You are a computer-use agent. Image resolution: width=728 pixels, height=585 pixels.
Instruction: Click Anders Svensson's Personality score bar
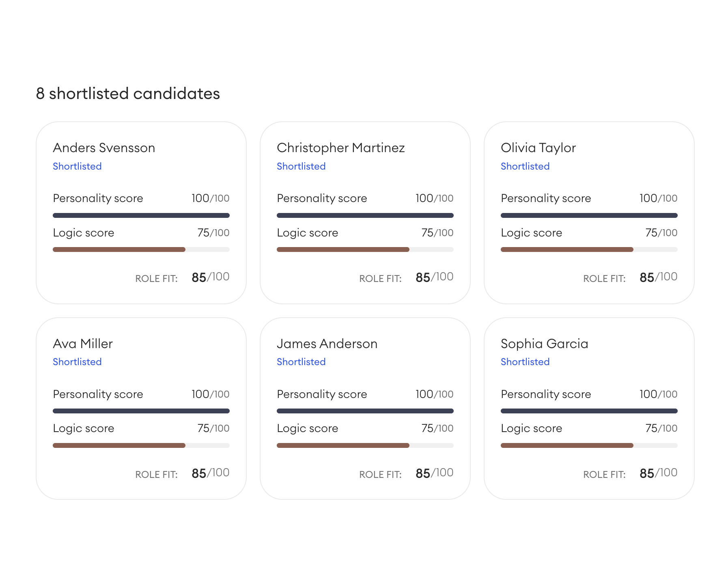coord(141,215)
